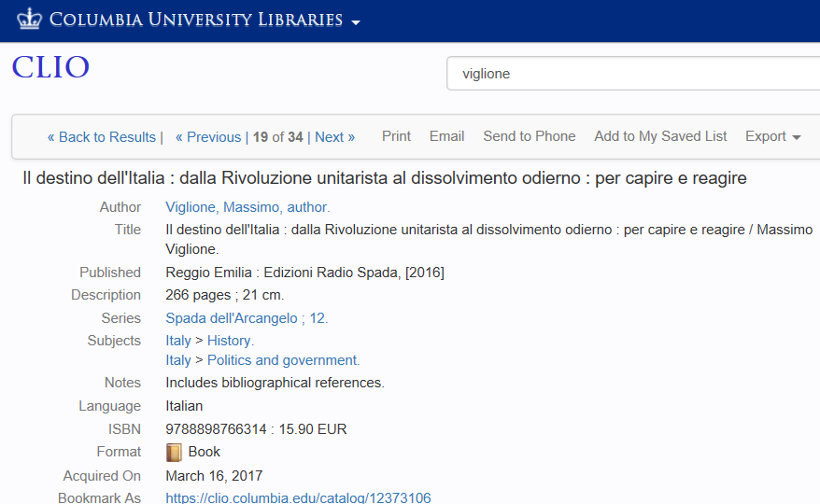820x504 pixels.
Task: Go back to search results
Action: 102,137
